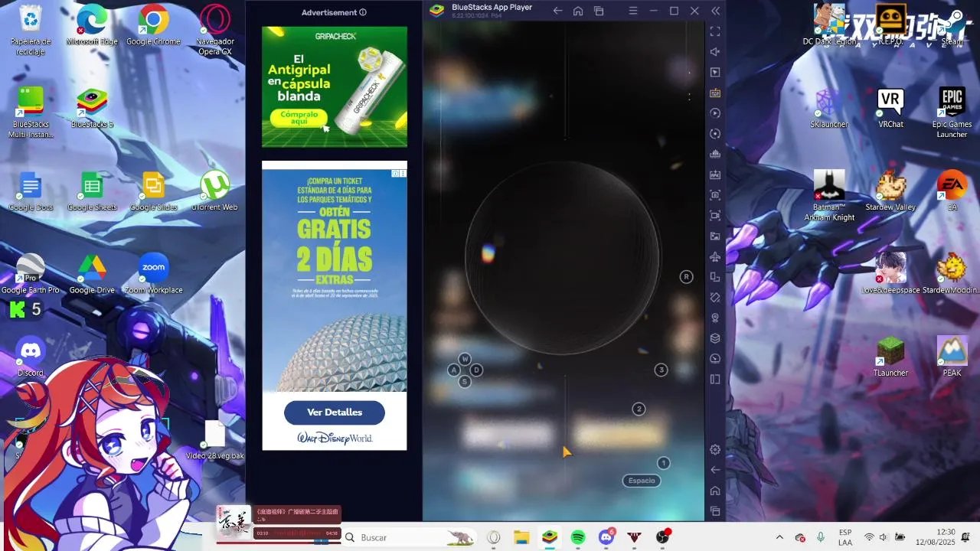Toggle BlueStacks airplane mode
This screenshot has height=551, width=980.
(715, 256)
